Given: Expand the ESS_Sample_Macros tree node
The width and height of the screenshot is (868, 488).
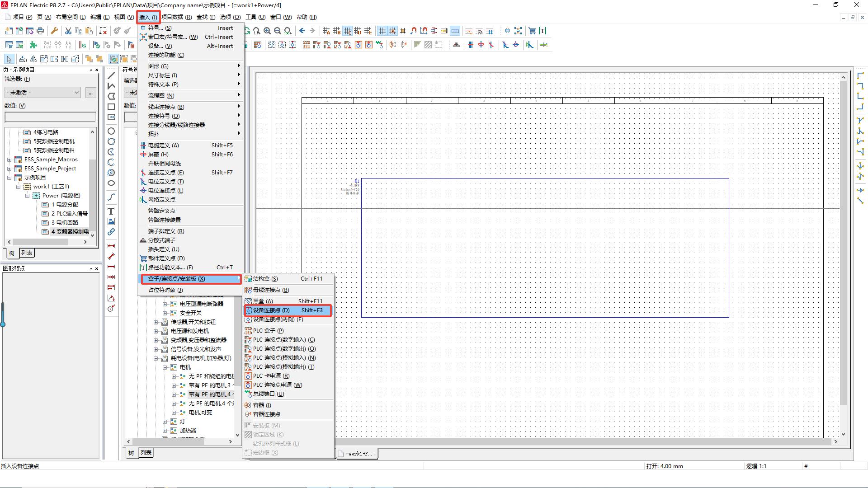Looking at the screenshot, I should point(9,160).
